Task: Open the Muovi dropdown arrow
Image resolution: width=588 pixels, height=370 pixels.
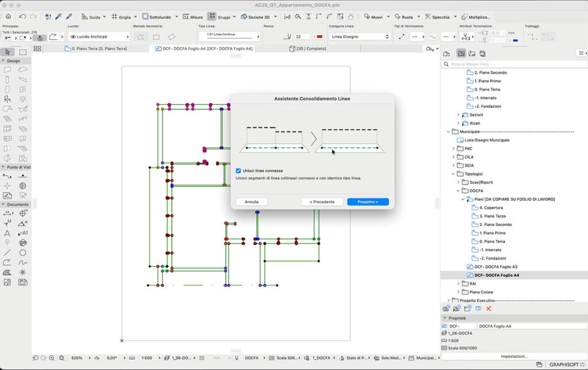Action: coord(388,17)
